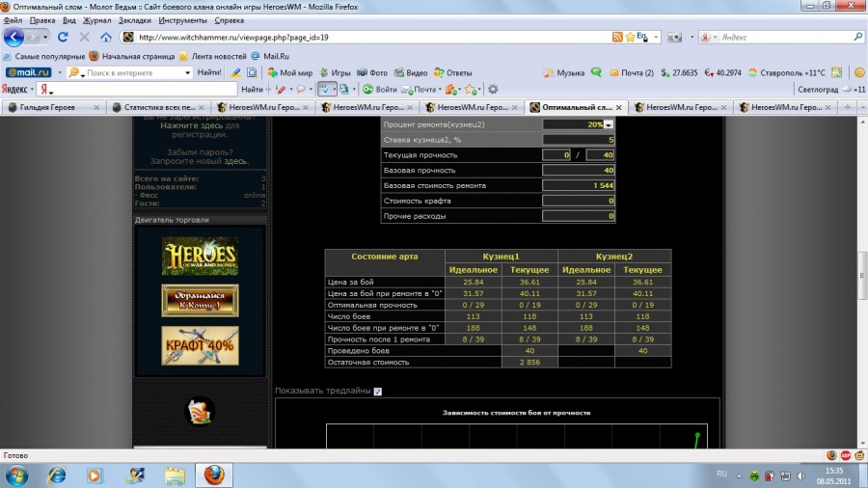868x488 pixels.
Task: Click the Самые популярные bookmark
Action: pyautogui.click(x=44, y=56)
